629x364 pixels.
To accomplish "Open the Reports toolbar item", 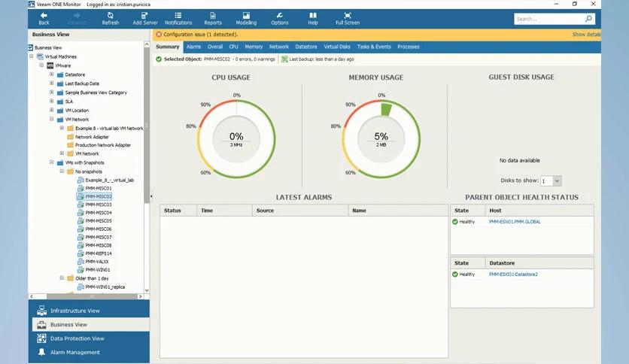I will (213, 19).
